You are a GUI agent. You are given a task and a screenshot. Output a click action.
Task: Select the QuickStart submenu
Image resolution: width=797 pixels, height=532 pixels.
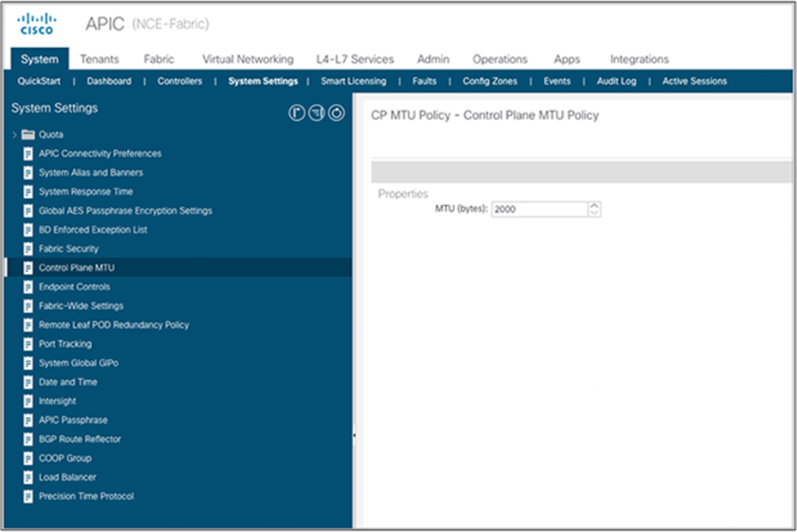(x=39, y=82)
